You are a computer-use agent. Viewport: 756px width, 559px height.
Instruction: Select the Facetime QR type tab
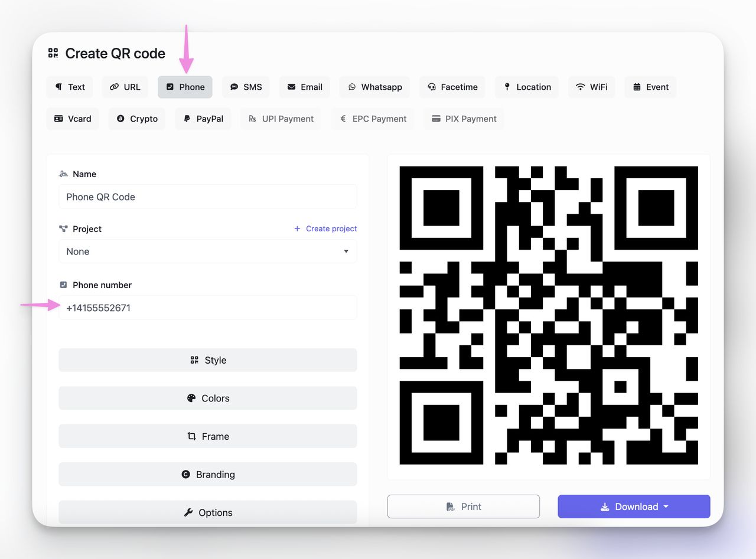(x=452, y=87)
